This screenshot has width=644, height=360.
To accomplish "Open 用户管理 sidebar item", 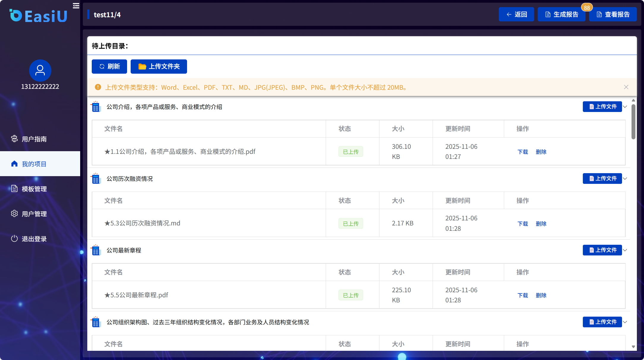I will pyautogui.click(x=34, y=214).
